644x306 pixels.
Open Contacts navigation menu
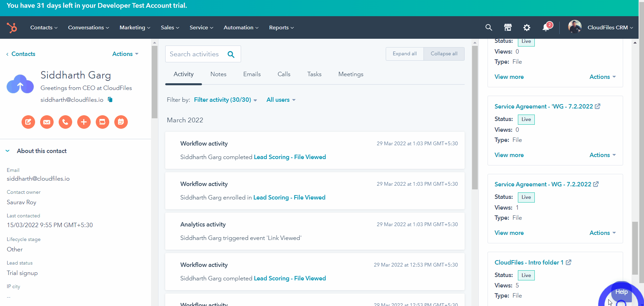tap(44, 28)
